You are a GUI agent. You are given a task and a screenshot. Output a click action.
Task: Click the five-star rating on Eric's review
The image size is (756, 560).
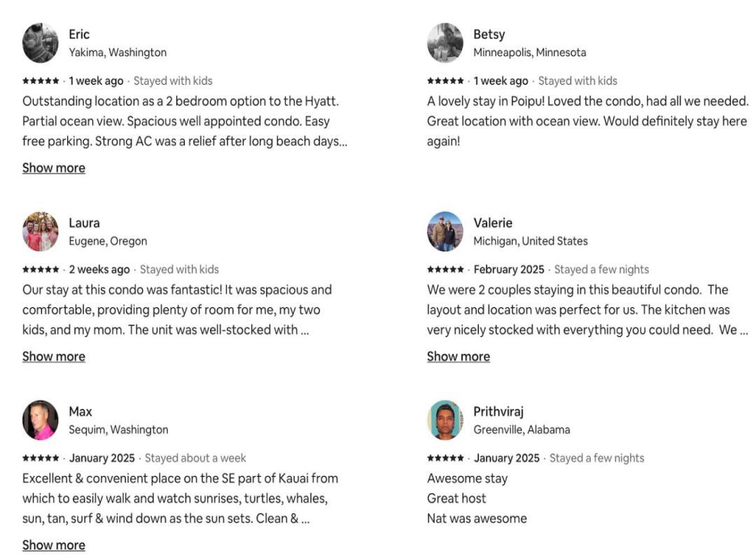pos(41,81)
